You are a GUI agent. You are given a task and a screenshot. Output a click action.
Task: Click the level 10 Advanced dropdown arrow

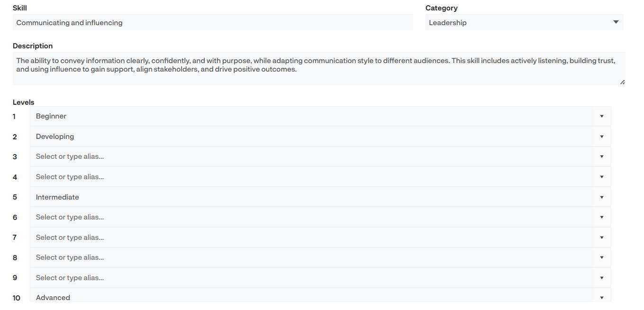(x=601, y=298)
